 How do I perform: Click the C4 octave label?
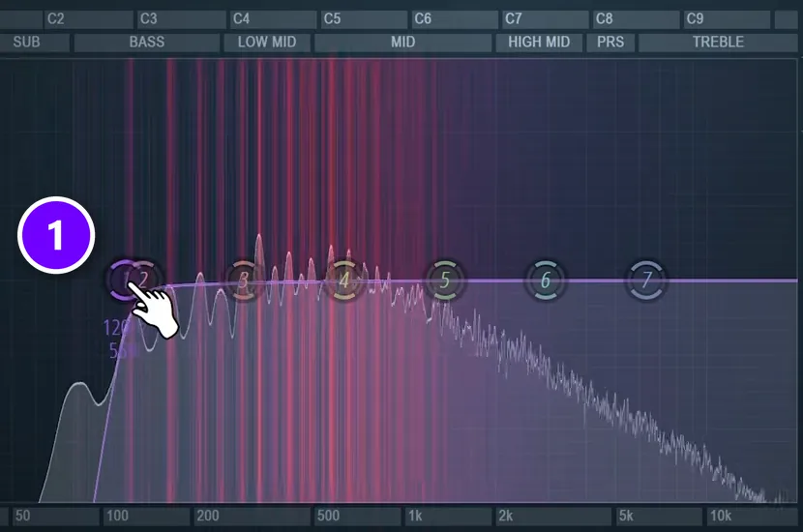click(x=241, y=19)
